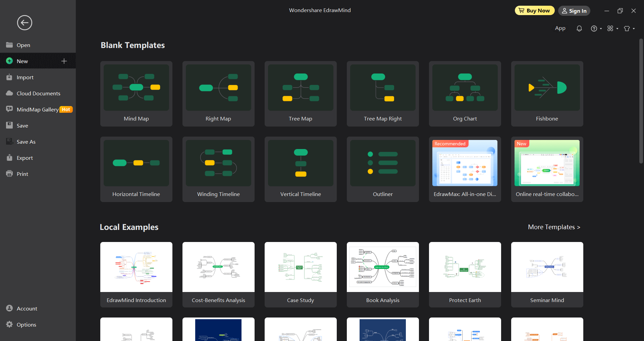The width and height of the screenshot is (644, 341).
Task: Click the green New plus icon
Action: click(x=9, y=61)
